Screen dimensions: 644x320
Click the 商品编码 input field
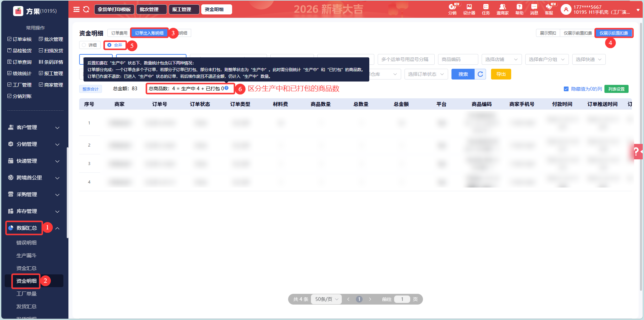pos(458,59)
